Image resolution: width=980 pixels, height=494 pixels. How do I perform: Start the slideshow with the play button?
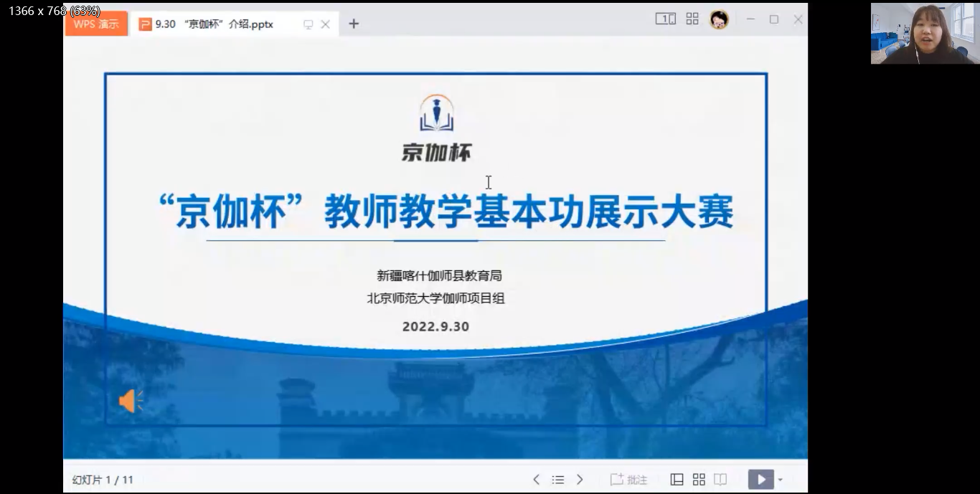(760, 480)
